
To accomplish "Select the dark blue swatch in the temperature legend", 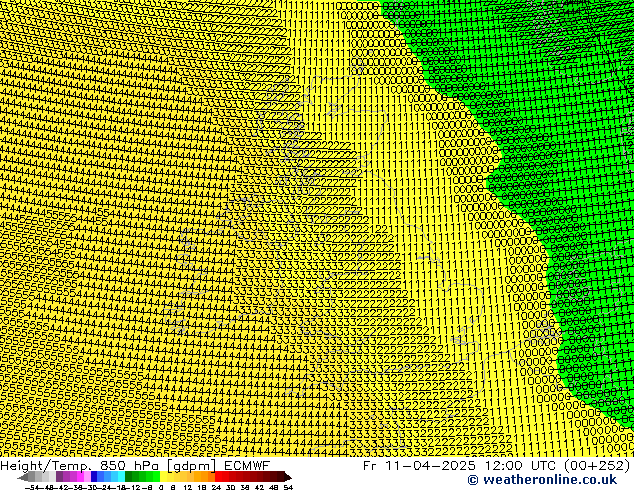I will 94,477.
